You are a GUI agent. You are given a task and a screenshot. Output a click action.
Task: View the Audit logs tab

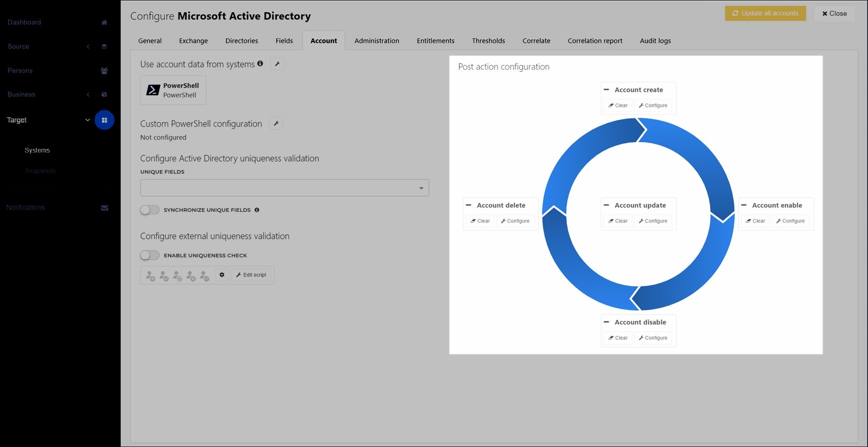point(655,41)
